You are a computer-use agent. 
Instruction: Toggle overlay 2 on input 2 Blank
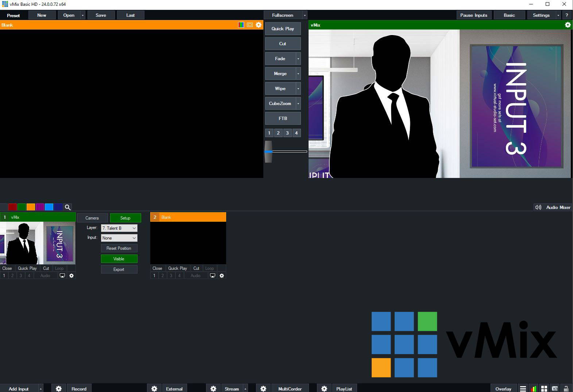click(163, 276)
